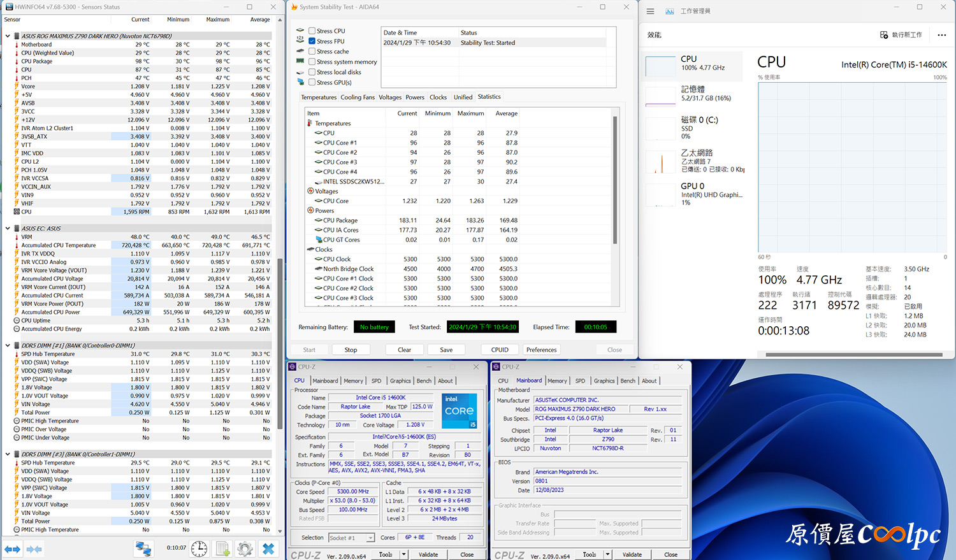This screenshot has width=956, height=560.
Task: Collapse ASUS ROG MAXIMUS Z790 sensor group
Action: tap(8, 36)
